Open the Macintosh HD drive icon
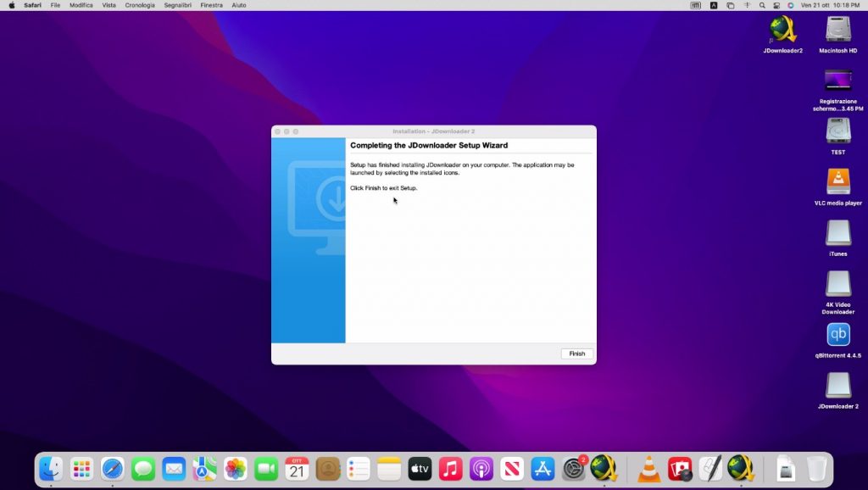The image size is (868, 490). click(x=837, y=30)
